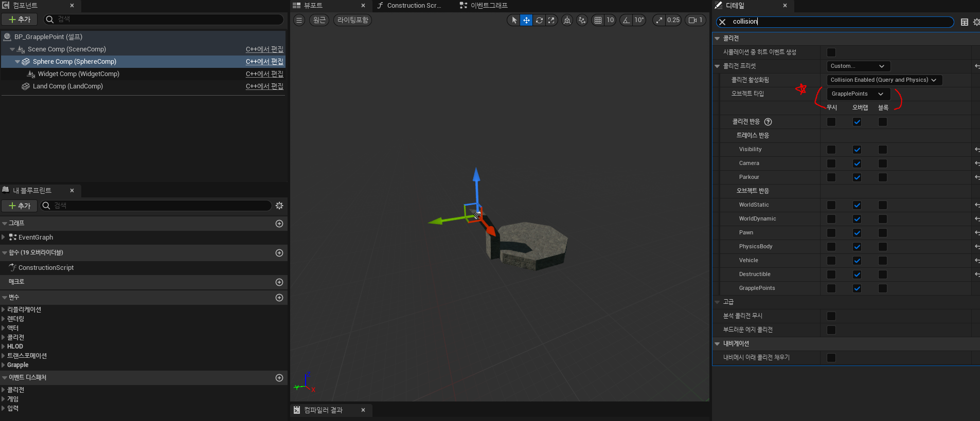Screen dimensions: 980x421
Task: Open camera speed setting in viewport
Action: [696, 20]
